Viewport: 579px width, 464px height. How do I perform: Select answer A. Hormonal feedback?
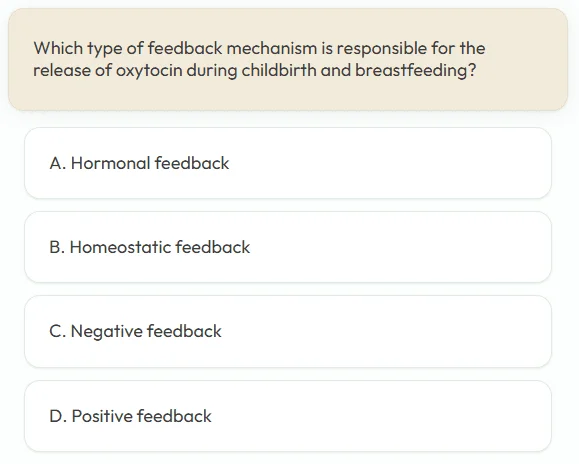288,163
